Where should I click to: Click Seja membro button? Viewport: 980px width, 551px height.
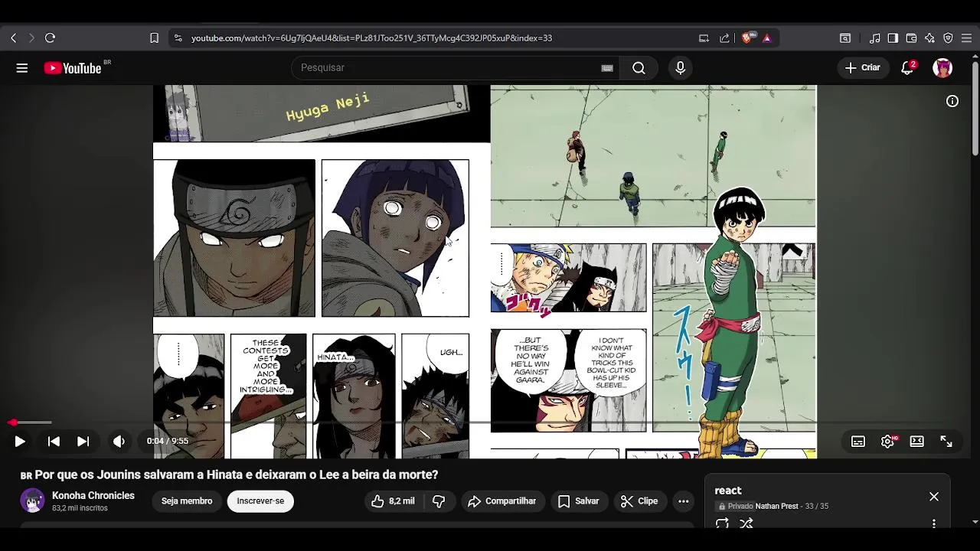click(187, 501)
